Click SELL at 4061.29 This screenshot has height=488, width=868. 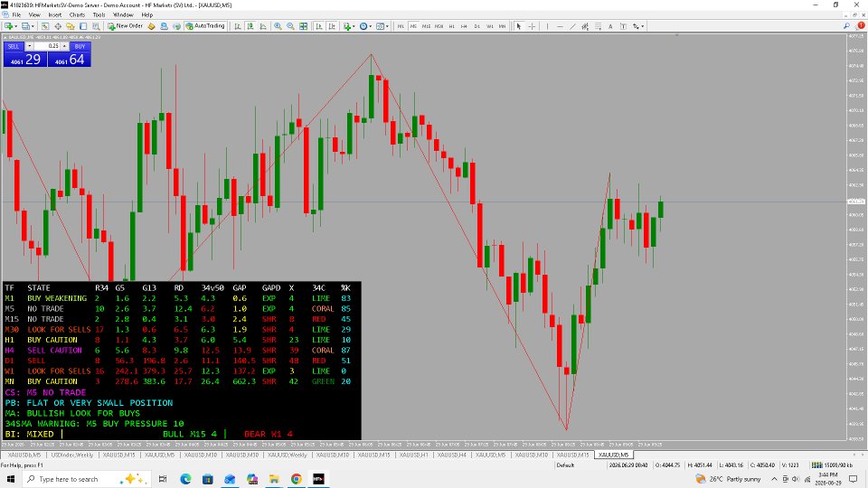pos(25,60)
